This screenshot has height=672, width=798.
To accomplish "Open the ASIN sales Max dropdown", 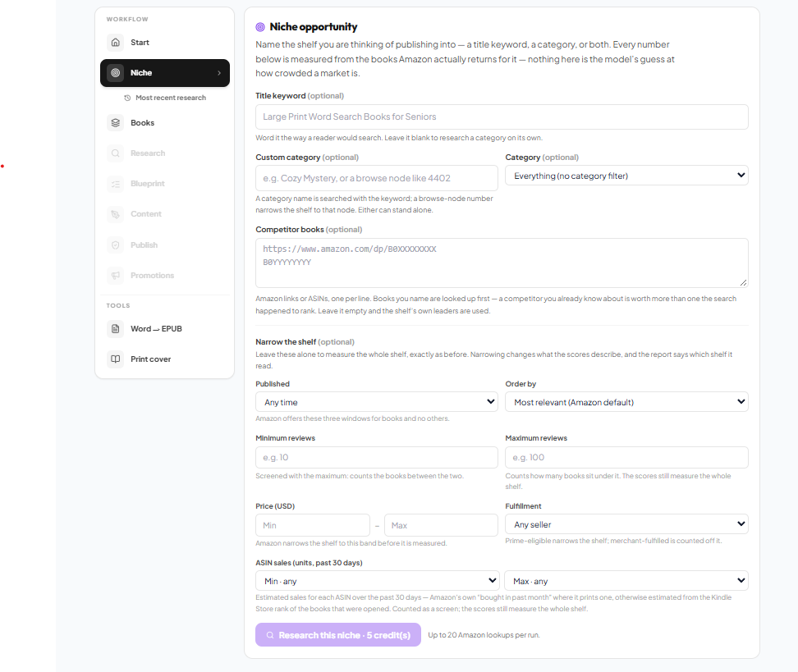I will coord(626,580).
